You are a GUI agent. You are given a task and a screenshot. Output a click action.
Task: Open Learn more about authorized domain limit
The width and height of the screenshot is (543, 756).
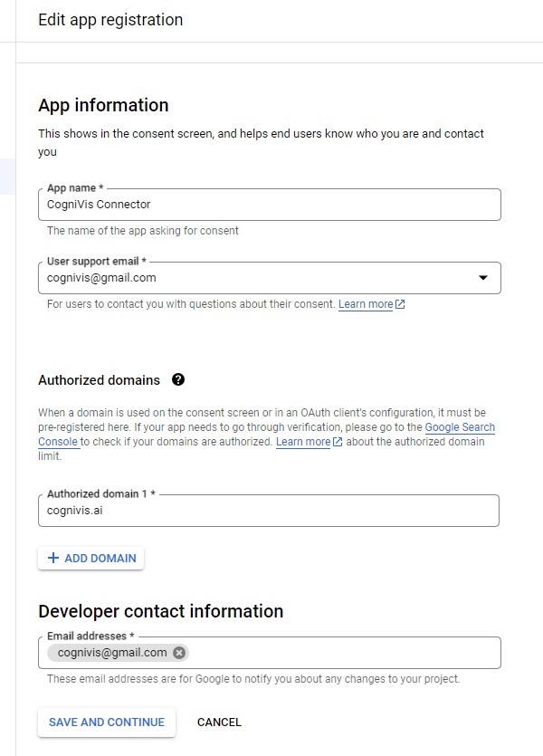click(303, 443)
